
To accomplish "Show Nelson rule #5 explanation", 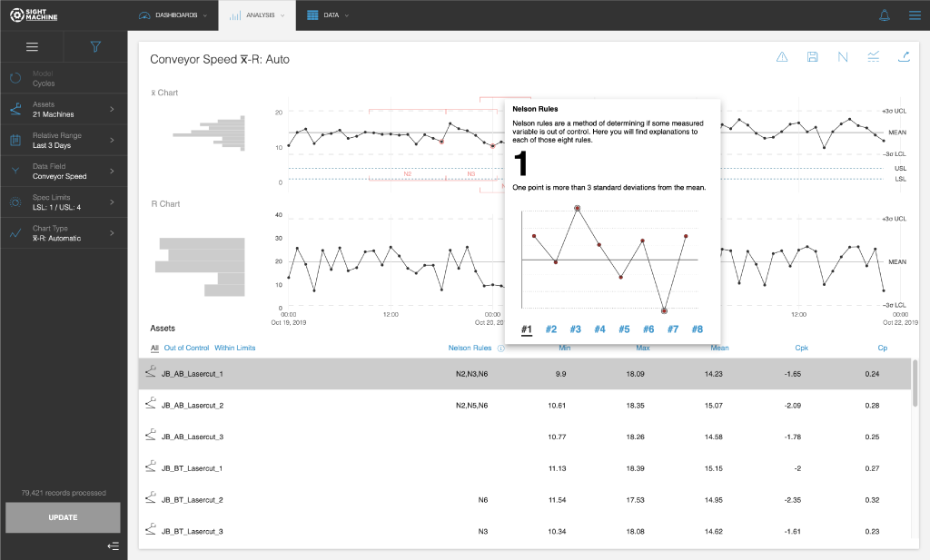I will (x=624, y=329).
